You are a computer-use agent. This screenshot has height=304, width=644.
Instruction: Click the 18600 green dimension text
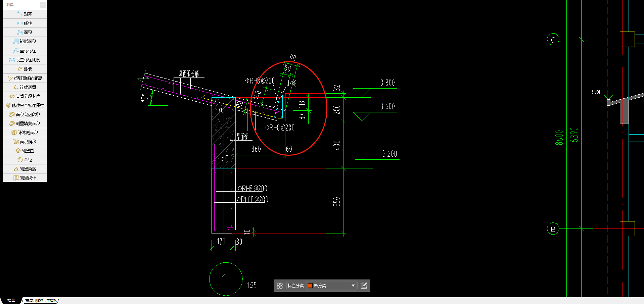pyautogui.click(x=559, y=139)
